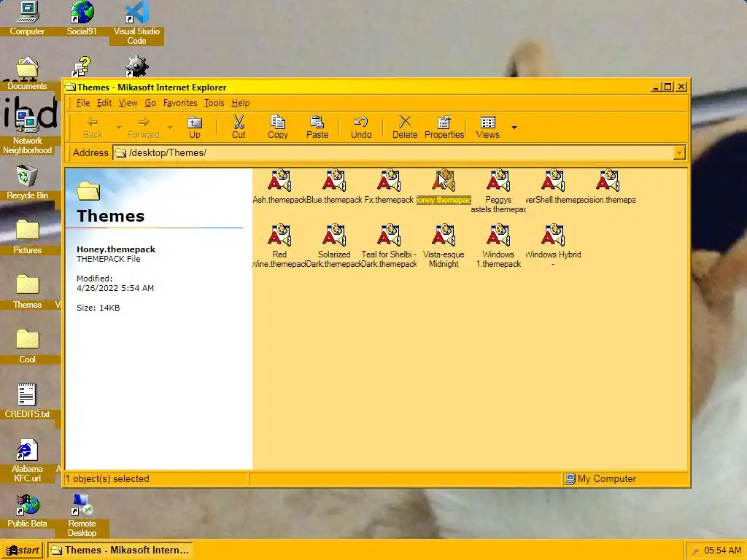
Task: Go up one folder with Up button
Action: [194, 128]
